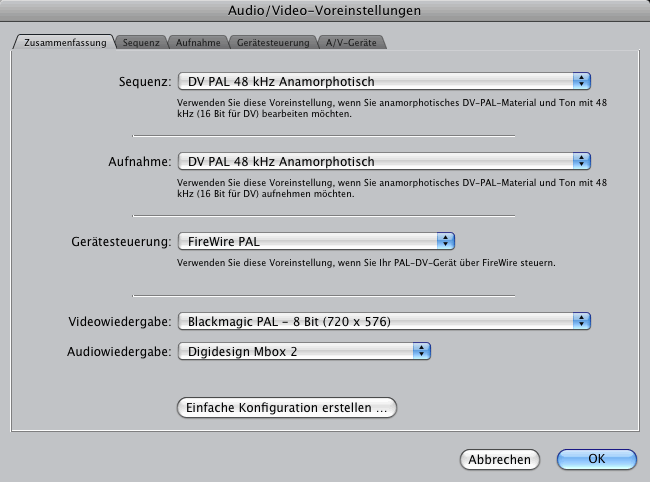
Task: Click the Gerätesteuerung field label
Action: tap(121, 241)
